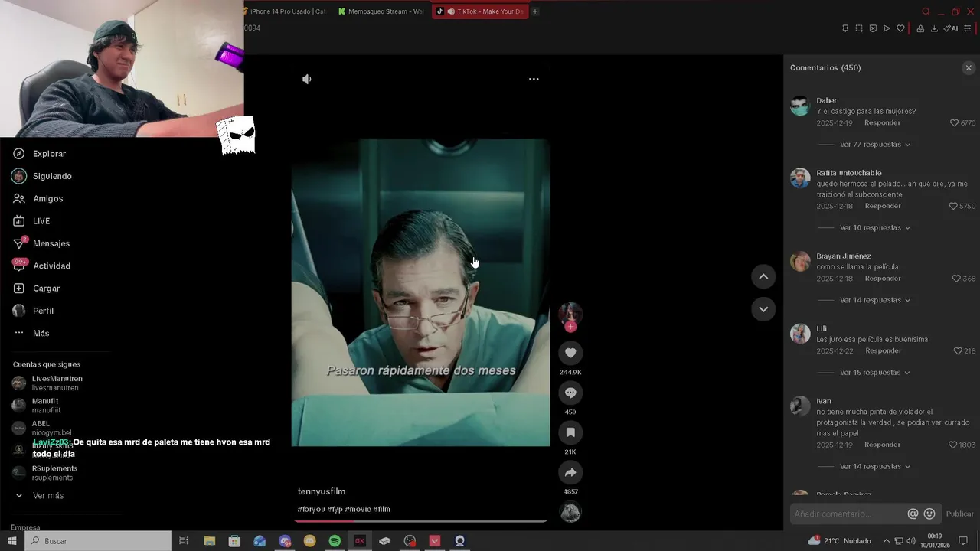The height and width of the screenshot is (551, 980).
Task: Switch to Memosqueo Stream tab
Action: coord(381,11)
